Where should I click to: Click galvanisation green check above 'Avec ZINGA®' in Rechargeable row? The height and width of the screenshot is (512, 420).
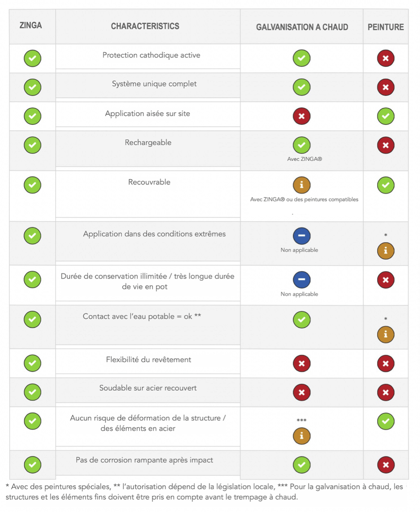[x=301, y=145]
